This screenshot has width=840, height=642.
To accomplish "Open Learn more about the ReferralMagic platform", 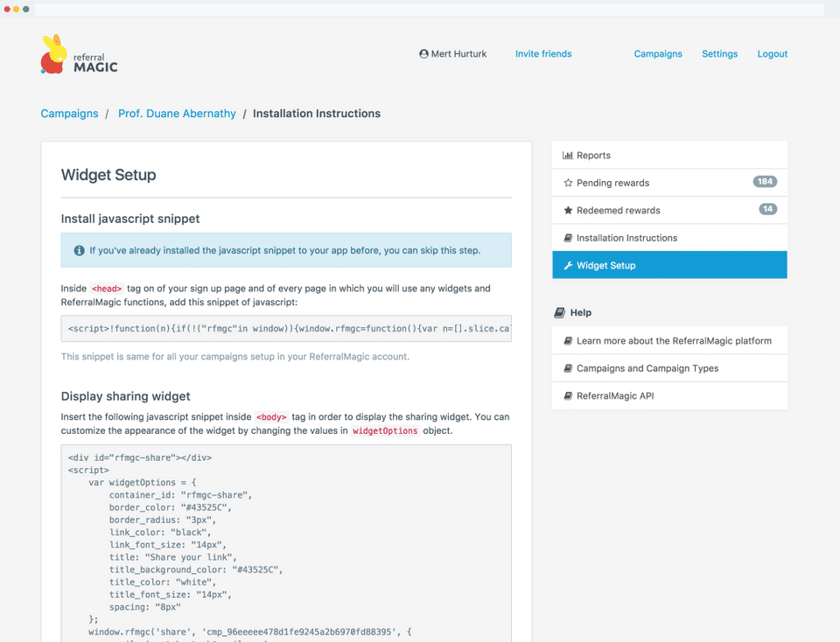I will pos(674,341).
